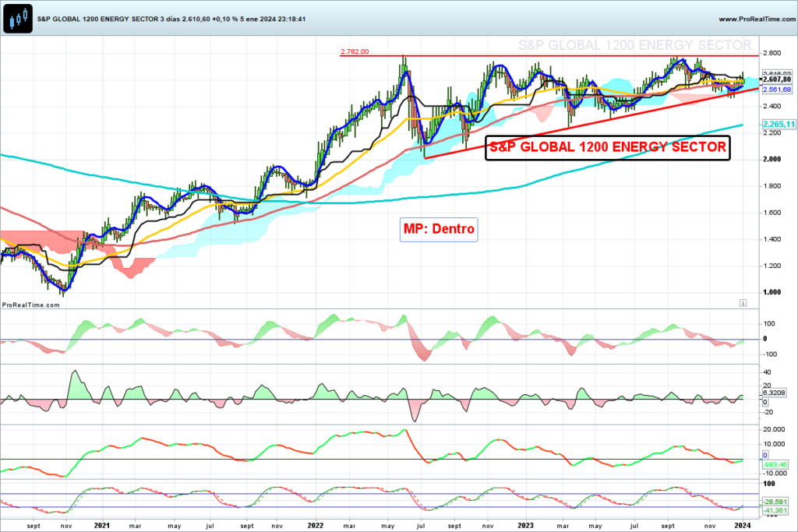The height and width of the screenshot is (532, 798).
Task: Click the stochastic value label -41,361
Action: (x=775, y=510)
